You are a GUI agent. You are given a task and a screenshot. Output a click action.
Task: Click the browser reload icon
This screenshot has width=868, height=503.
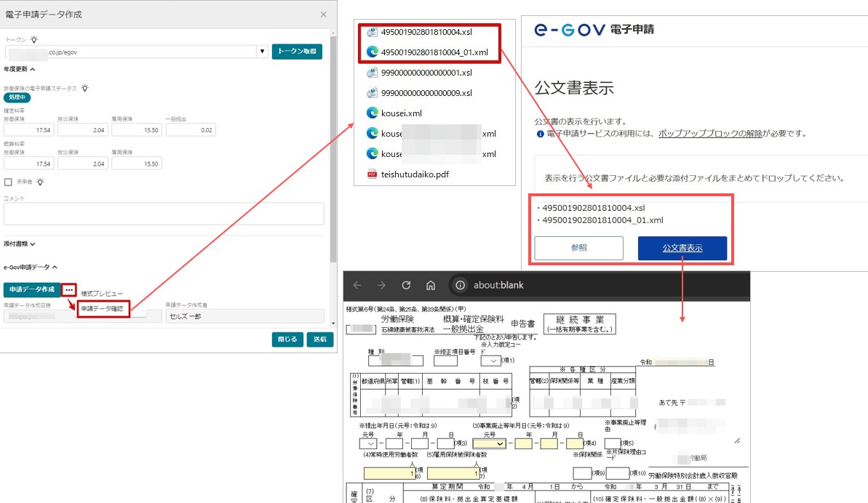[x=406, y=285]
